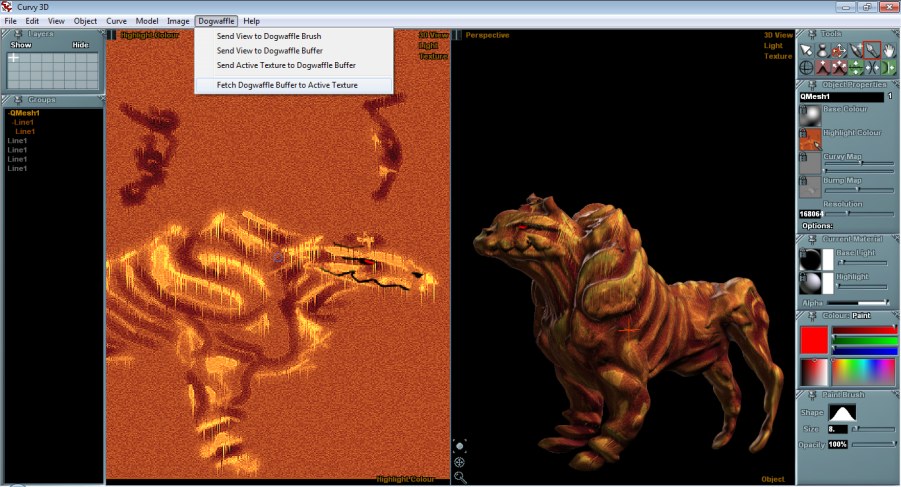Toggle the lock on Base Colour texture

(x=803, y=109)
